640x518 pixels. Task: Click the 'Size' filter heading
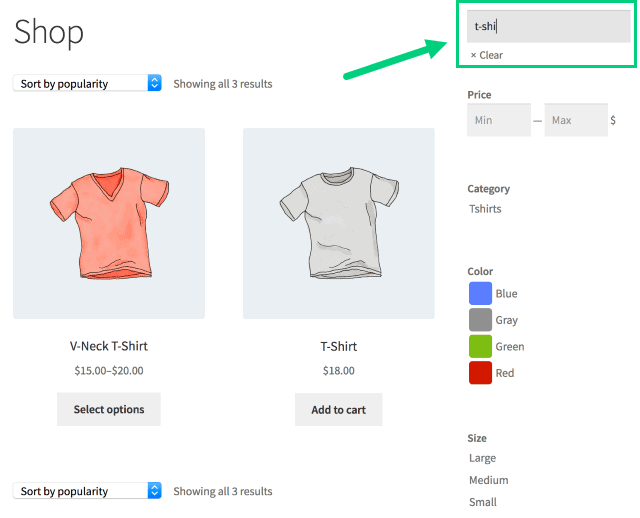click(x=477, y=438)
